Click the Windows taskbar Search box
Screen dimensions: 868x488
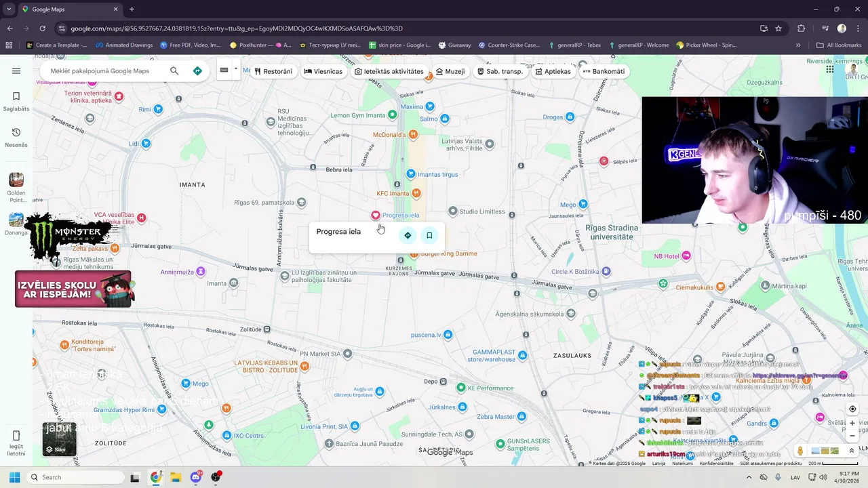click(75, 477)
